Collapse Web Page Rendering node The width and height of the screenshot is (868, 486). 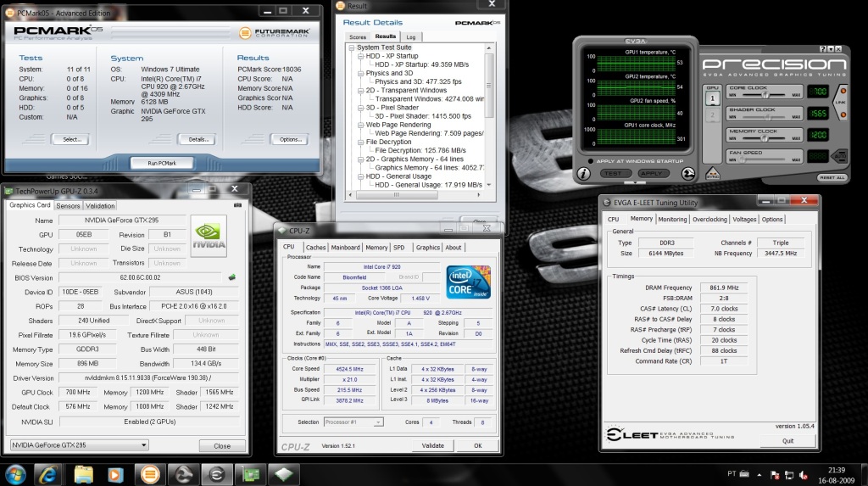point(360,125)
